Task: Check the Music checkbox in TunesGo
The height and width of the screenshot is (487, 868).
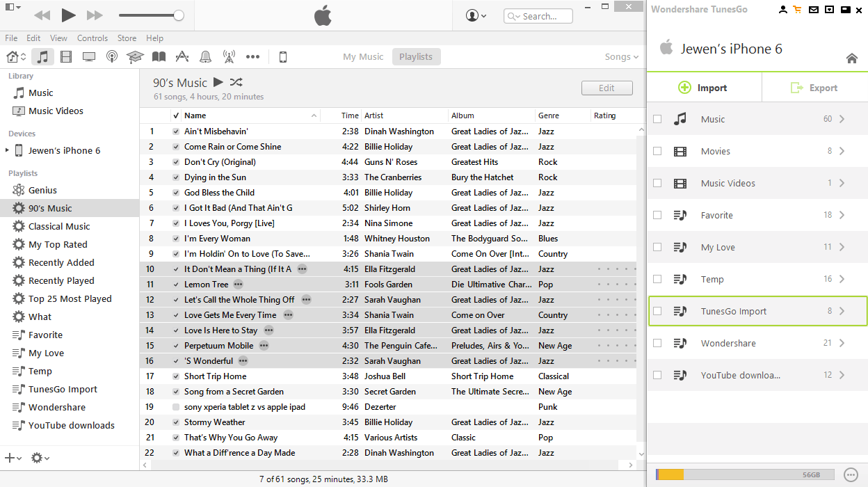Action: [x=657, y=119]
